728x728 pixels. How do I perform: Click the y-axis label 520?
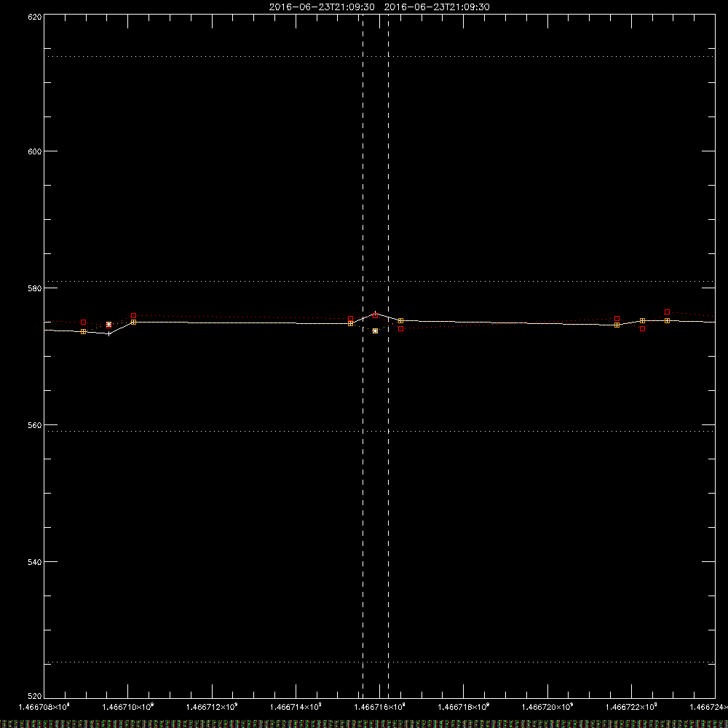(x=35, y=696)
